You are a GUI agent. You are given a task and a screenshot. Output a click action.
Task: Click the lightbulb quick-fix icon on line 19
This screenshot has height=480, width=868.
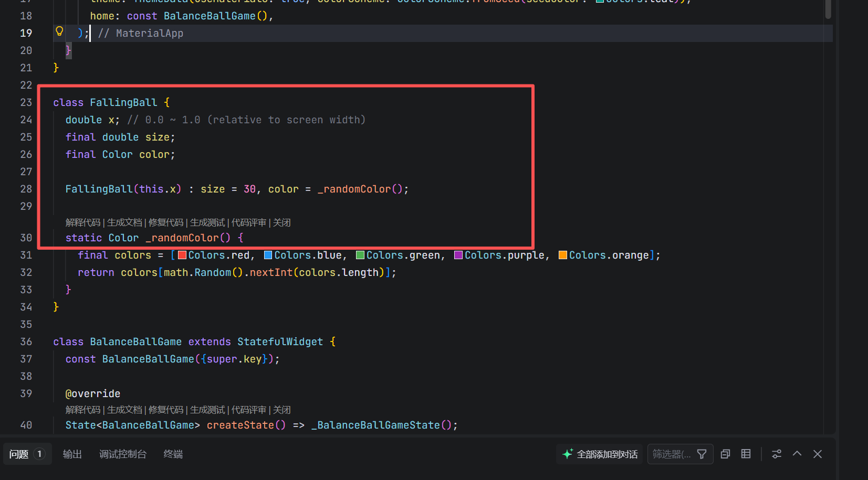click(x=59, y=31)
